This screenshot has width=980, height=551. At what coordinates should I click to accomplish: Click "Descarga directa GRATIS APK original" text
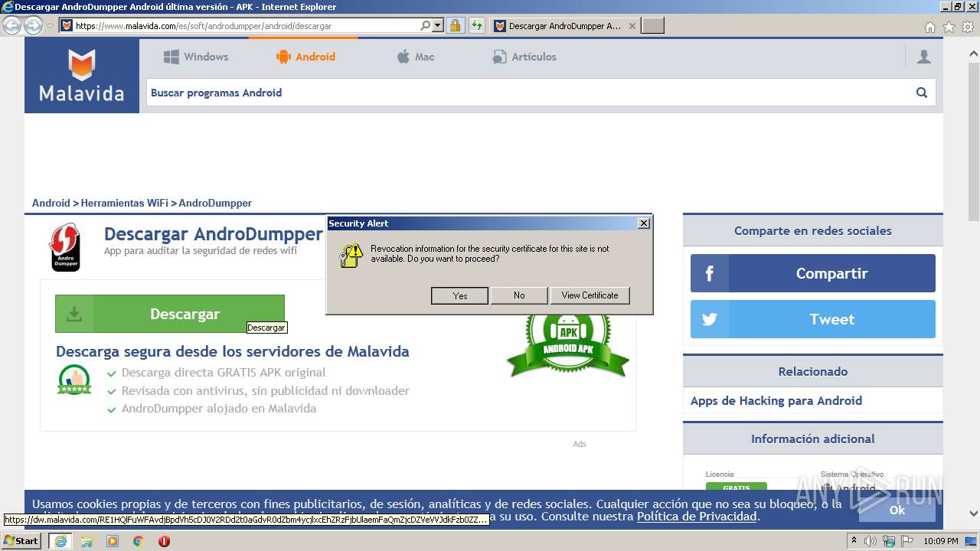[224, 373]
